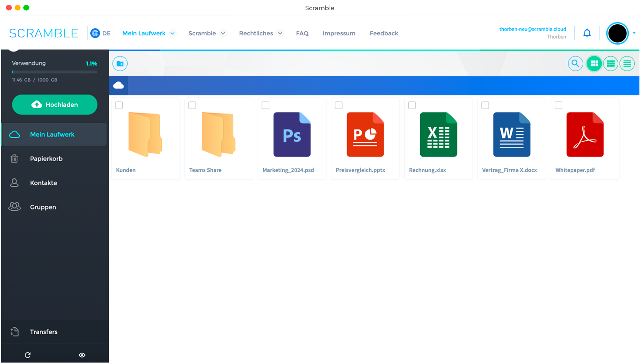Open the account dropdown arrow beside avatar
The height and width of the screenshot is (364, 641).
pyautogui.click(x=634, y=33)
